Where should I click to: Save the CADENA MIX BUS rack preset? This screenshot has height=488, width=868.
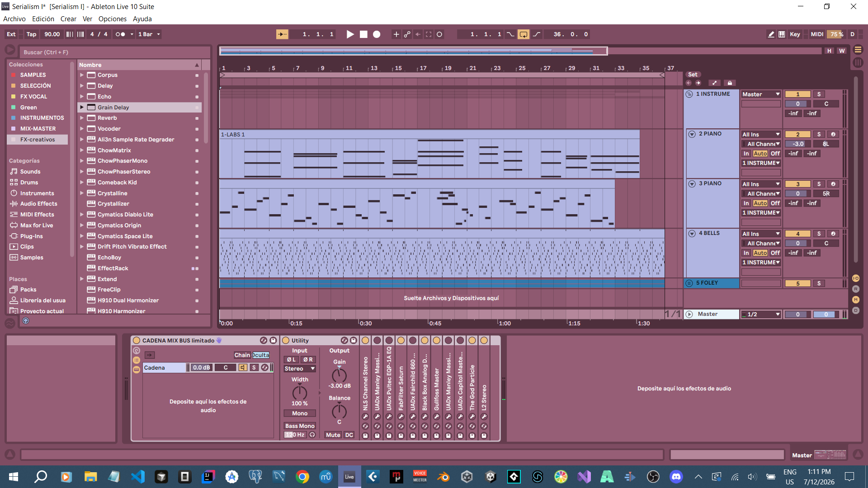[273, 340]
